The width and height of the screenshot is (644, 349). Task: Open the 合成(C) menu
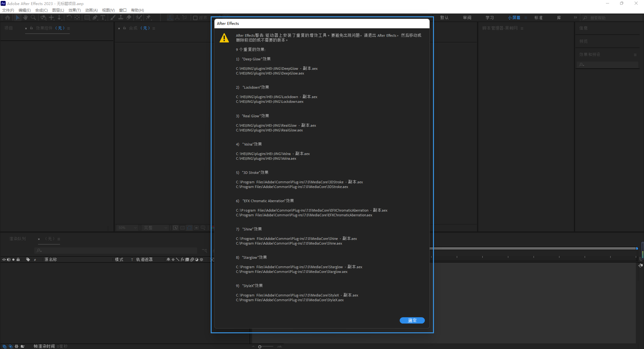point(42,10)
